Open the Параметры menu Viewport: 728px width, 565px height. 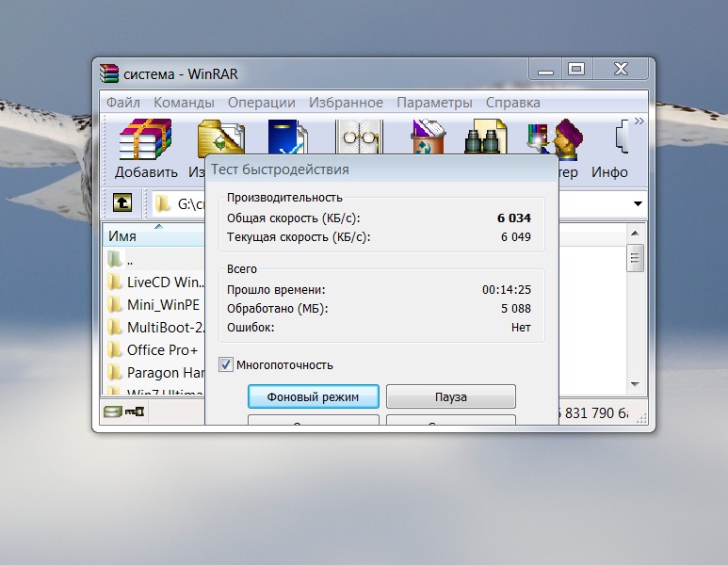point(434,103)
